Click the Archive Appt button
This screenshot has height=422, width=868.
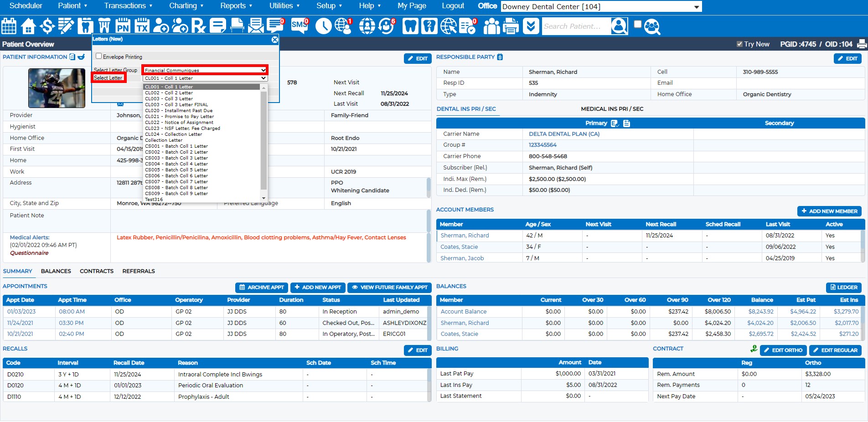(262, 288)
